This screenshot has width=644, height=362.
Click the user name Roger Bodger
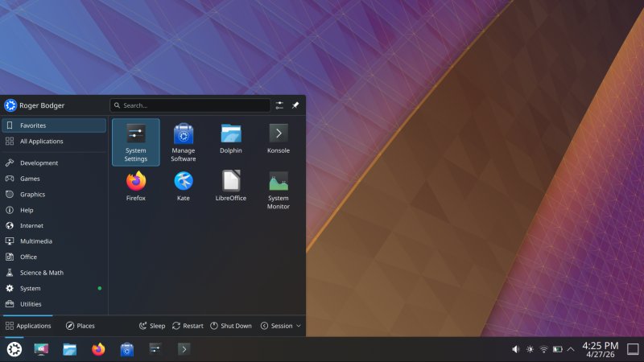pos(42,105)
